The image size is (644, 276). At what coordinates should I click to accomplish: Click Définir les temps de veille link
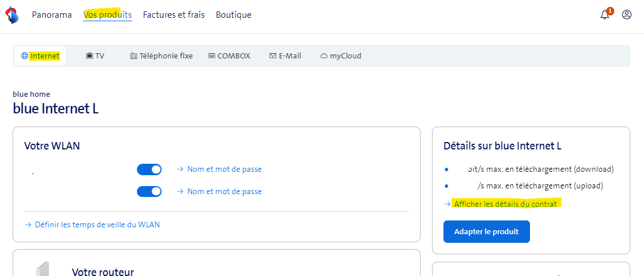coord(97,224)
